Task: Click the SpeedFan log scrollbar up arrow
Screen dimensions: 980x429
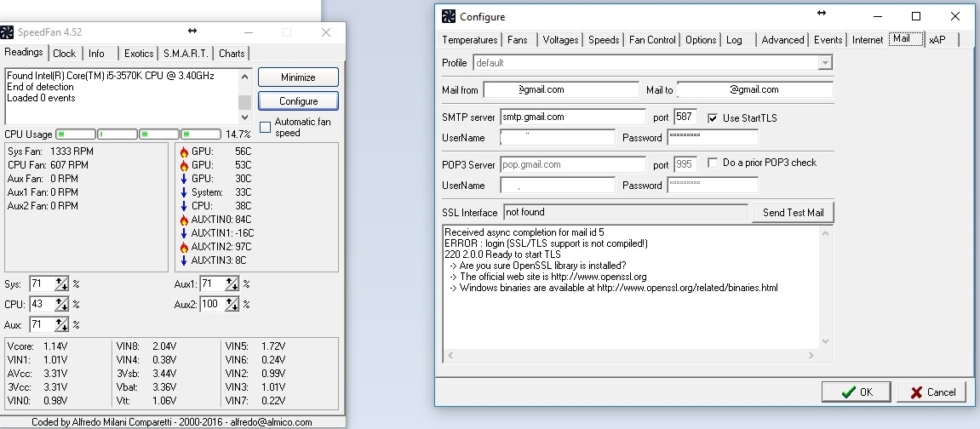Action: tap(244, 77)
